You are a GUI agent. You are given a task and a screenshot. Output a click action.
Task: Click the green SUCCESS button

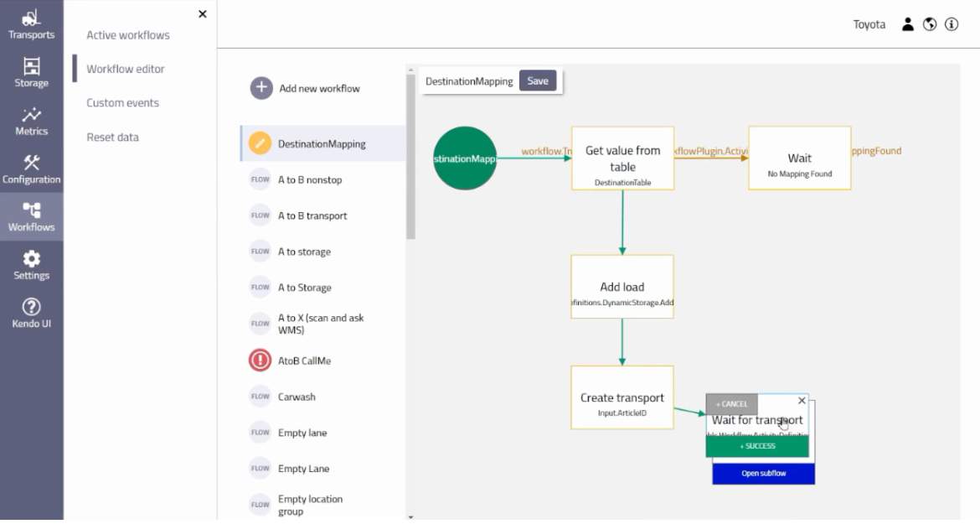tap(757, 447)
